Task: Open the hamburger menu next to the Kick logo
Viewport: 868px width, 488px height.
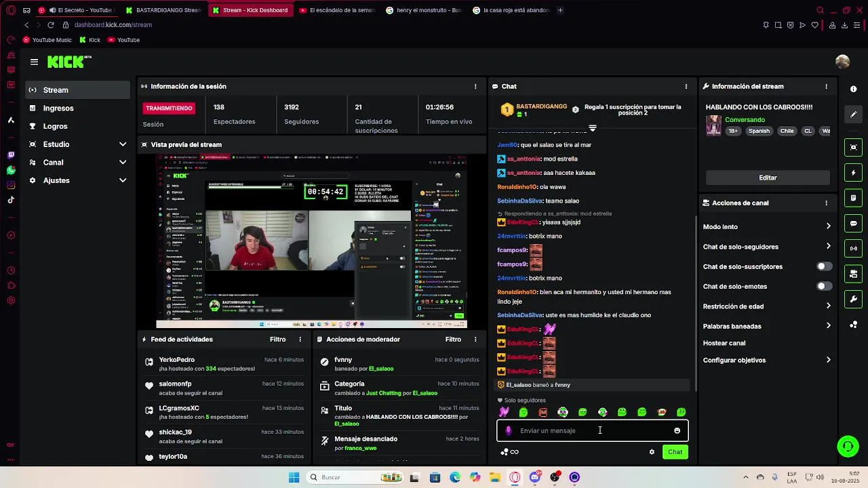Action: click(34, 62)
